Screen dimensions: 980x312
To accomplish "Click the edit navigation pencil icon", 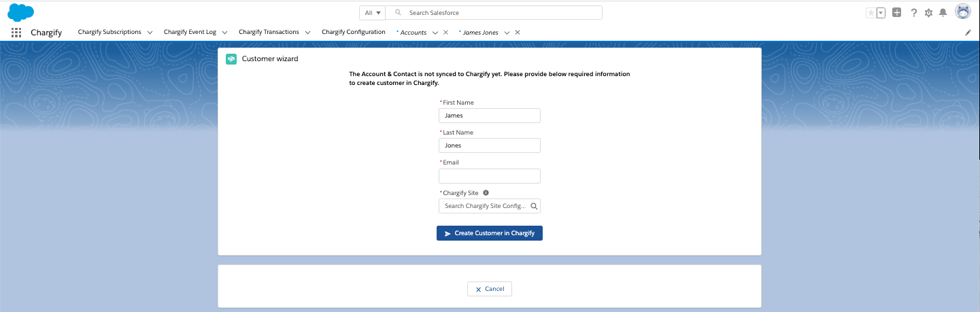I will pos(968,33).
